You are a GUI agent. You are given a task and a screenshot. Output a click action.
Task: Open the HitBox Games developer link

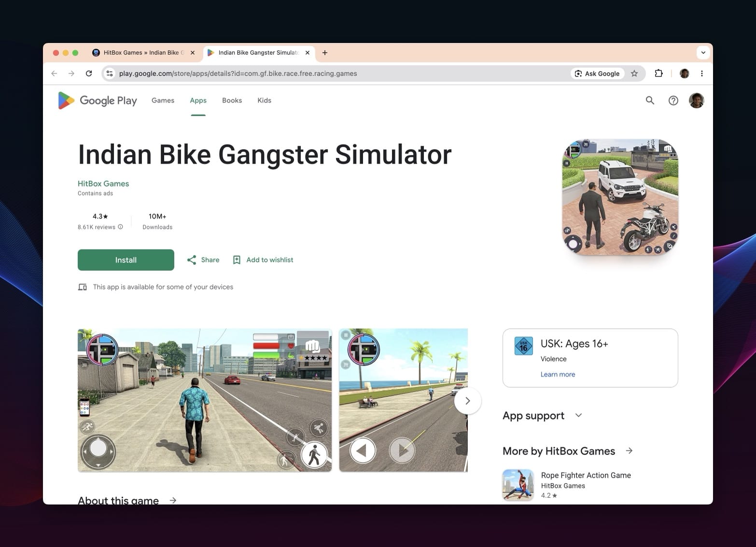click(103, 183)
